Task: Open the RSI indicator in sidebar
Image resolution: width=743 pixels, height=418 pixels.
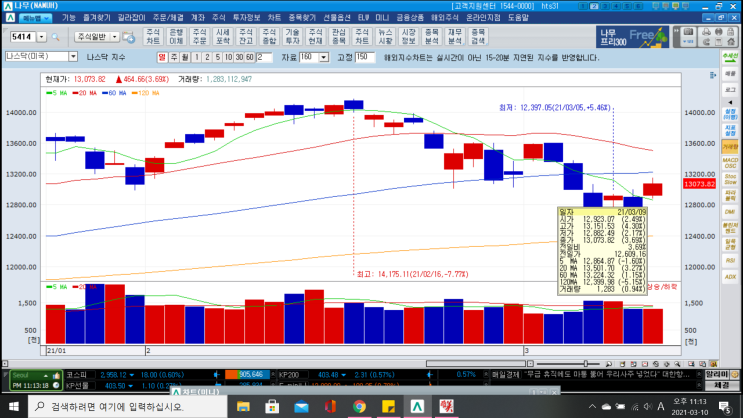Action: pos(730,260)
